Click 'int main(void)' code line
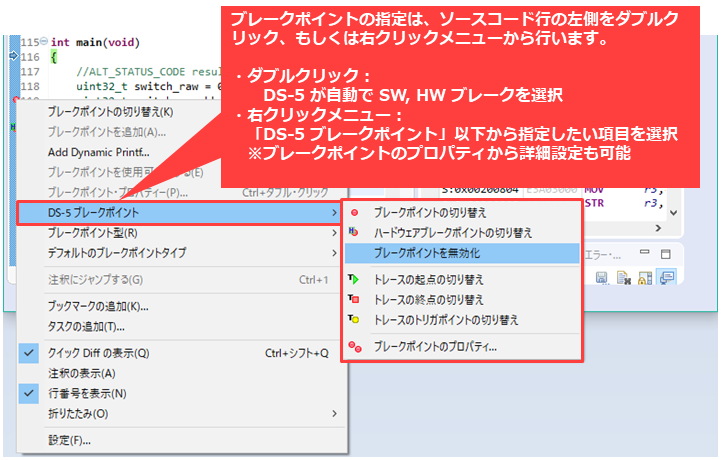Image resolution: width=721 pixels, height=460 pixels. pyautogui.click(x=95, y=42)
